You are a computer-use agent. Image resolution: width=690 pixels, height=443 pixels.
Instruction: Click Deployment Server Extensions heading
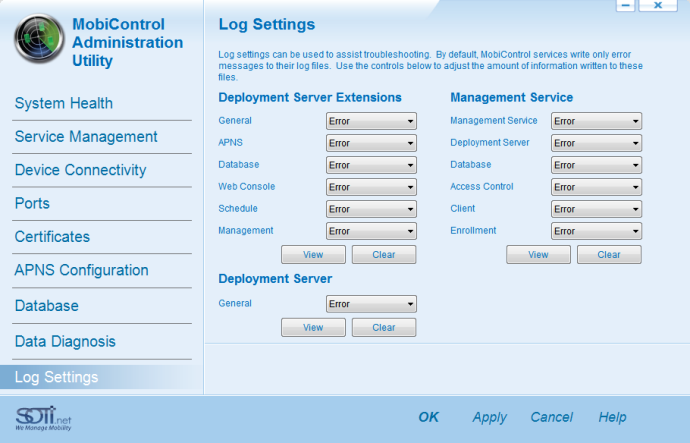pos(310,97)
